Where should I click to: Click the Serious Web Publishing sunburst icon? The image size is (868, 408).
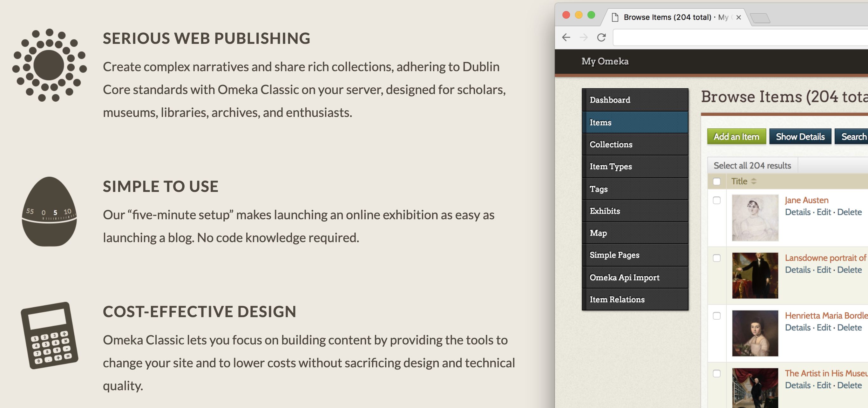pyautogui.click(x=49, y=65)
